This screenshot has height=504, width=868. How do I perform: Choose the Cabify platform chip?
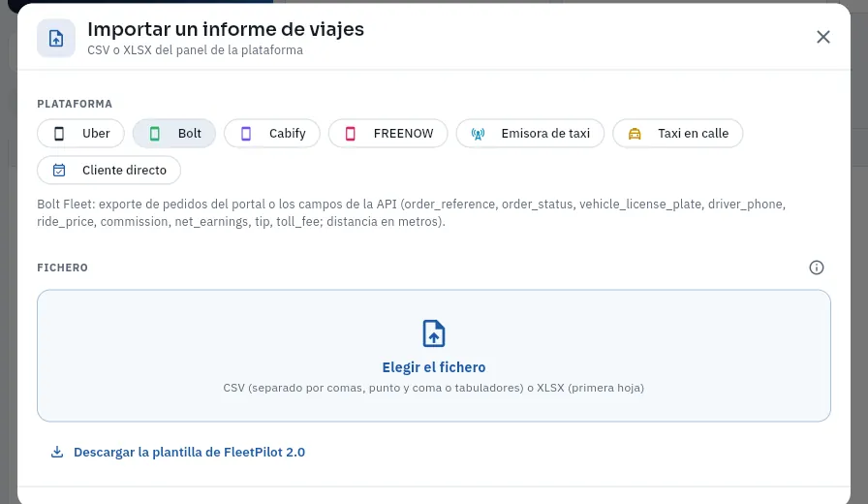pos(272,134)
